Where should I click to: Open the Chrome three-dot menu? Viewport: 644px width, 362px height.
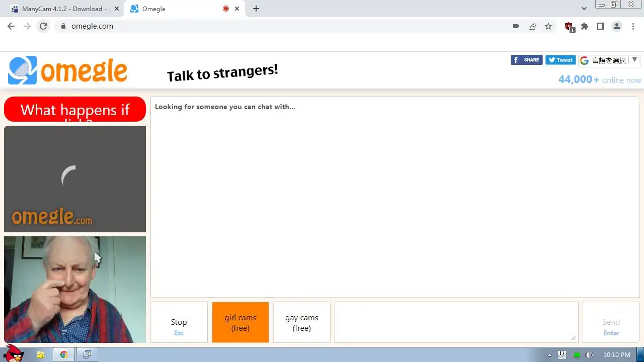633,26
